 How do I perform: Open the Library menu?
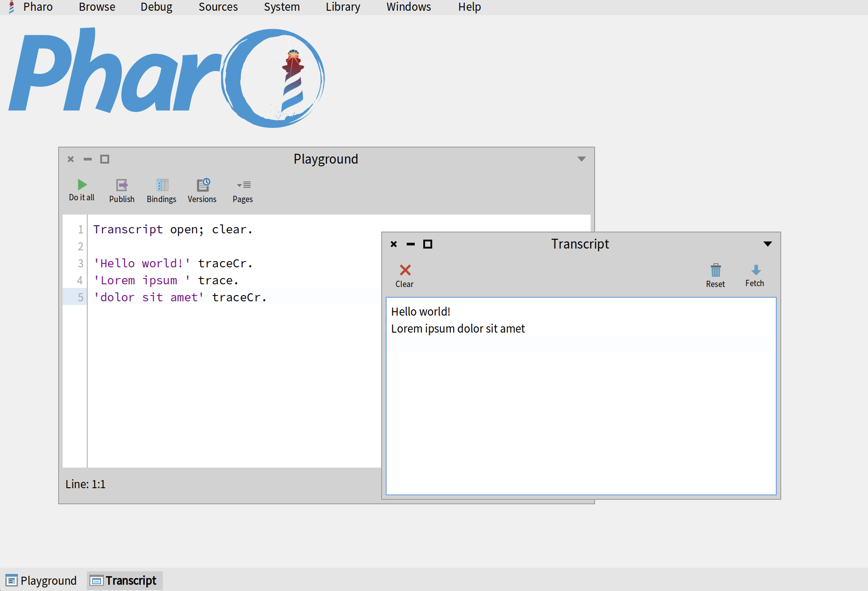pyautogui.click(x=343, y=7)
